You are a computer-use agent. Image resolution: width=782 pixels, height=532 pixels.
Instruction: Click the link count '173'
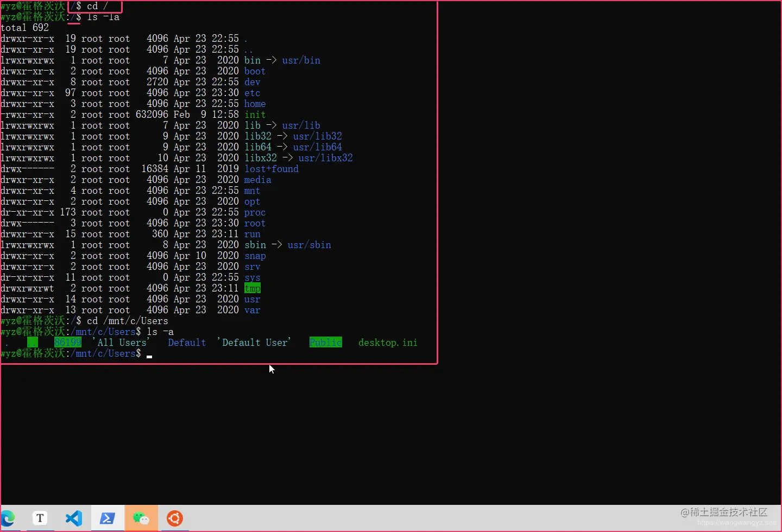click(68, 212)
